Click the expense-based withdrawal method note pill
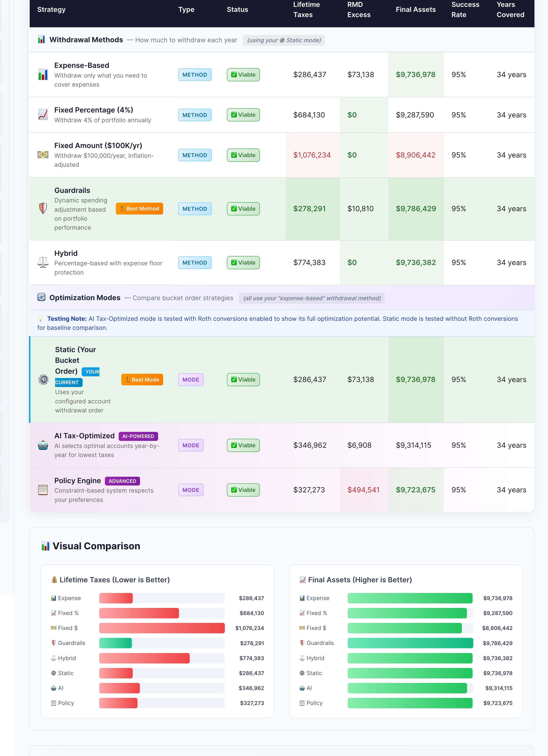548x756 pixels. 312,298
